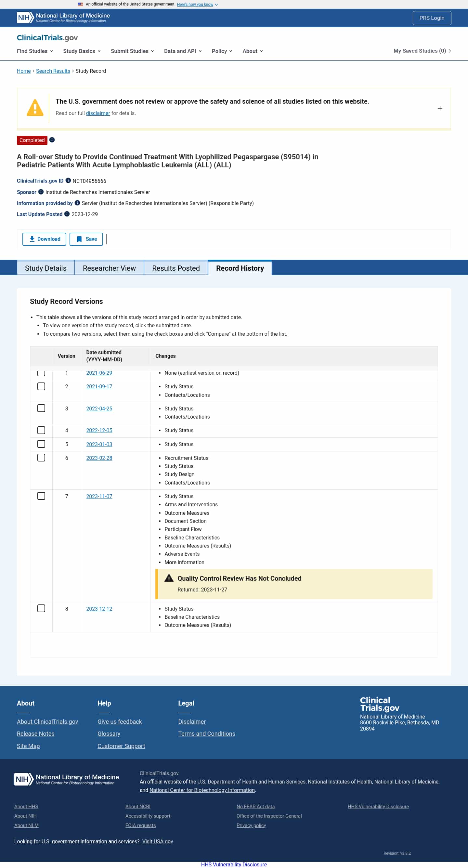Return to Search Results via breadcrumb

53,71
